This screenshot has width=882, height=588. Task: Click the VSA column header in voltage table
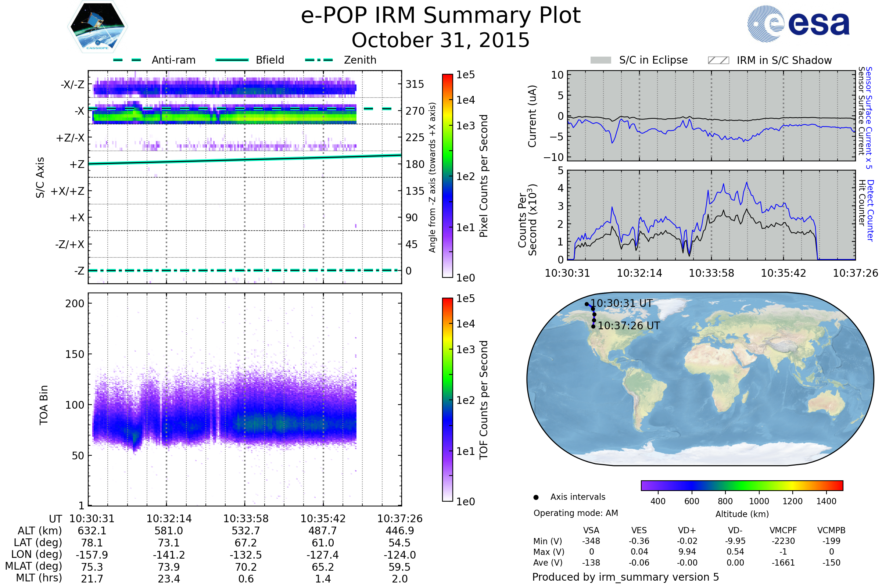coord(591,530)
